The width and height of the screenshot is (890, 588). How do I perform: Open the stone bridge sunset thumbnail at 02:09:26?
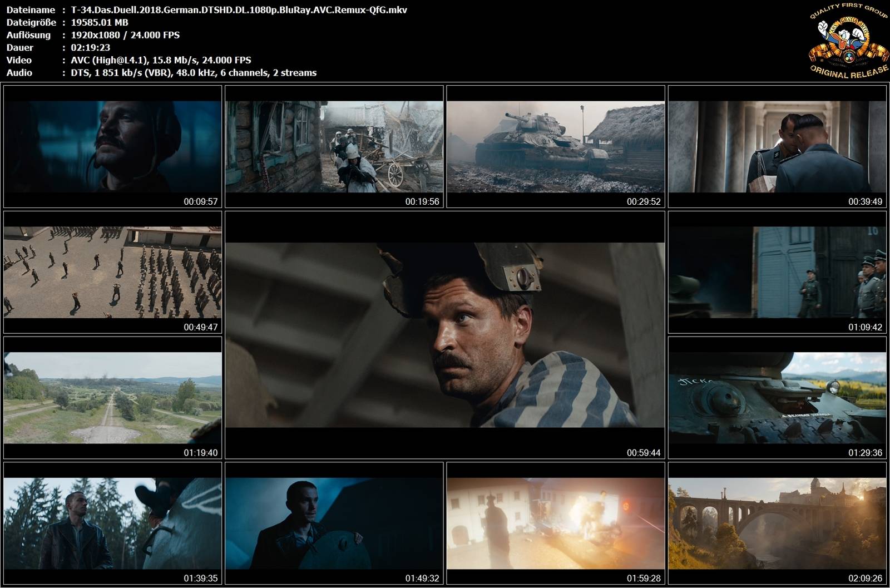(777, 523)
